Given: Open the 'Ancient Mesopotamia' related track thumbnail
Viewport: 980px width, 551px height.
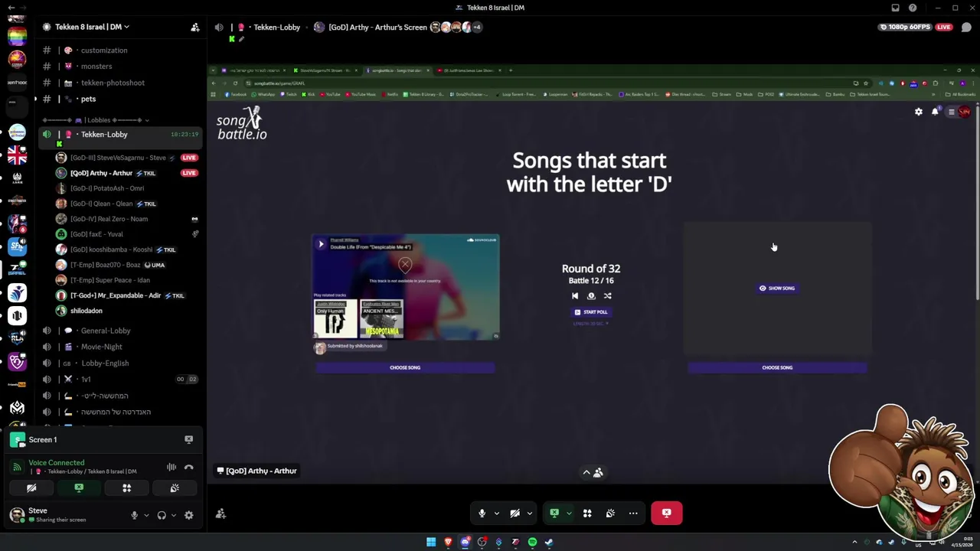Looking at the screenshot, I should coord(381,318).
